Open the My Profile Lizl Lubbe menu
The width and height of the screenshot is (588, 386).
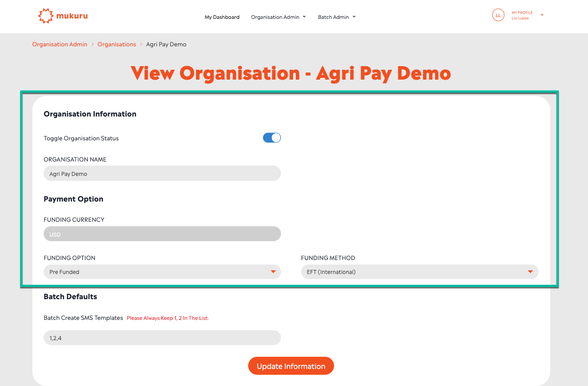[x=521, y=15]
